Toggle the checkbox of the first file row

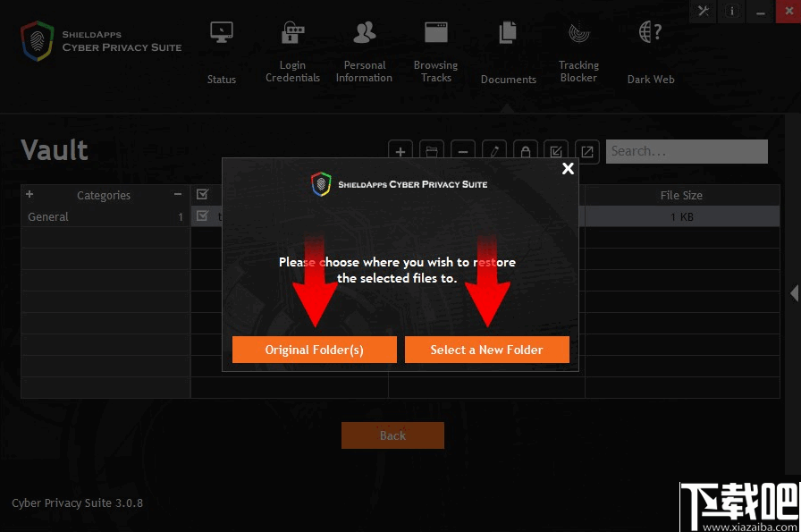click(x=202, y=215)
